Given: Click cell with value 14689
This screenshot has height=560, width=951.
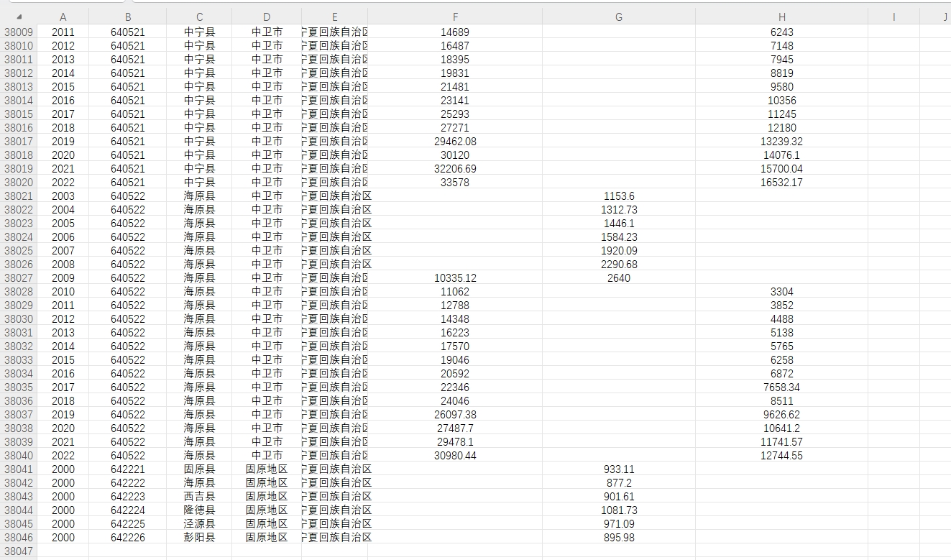Looking at the screenshot, I should point(455,32).
